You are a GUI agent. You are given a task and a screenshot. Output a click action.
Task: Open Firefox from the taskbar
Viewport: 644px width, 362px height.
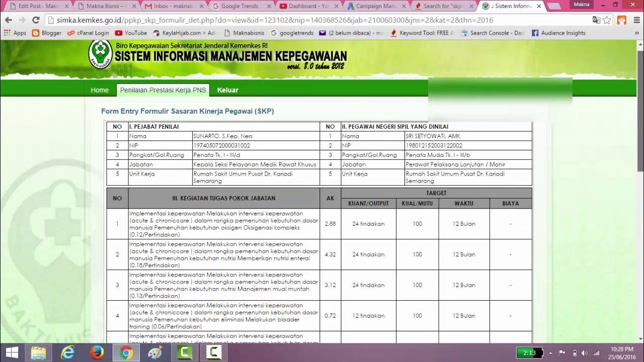(x=97, y=352)
